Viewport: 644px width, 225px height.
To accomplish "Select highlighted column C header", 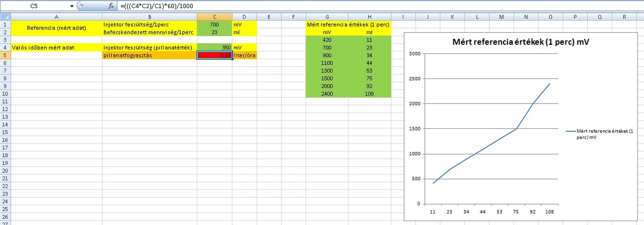I will point(214,17).
